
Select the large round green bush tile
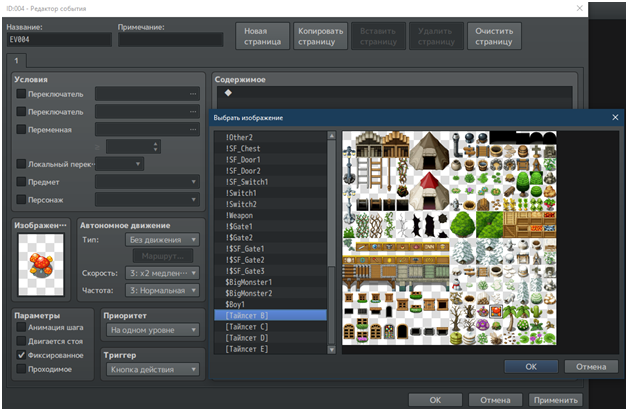[x=462, y=224]
